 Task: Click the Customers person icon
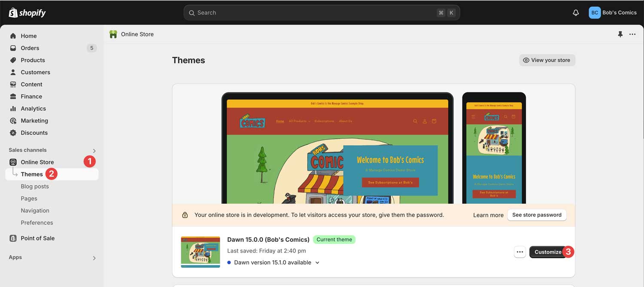[x=13, y=72]
